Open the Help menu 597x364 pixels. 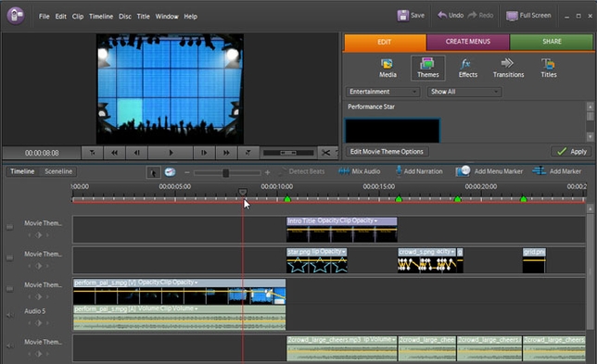(190, 17)
